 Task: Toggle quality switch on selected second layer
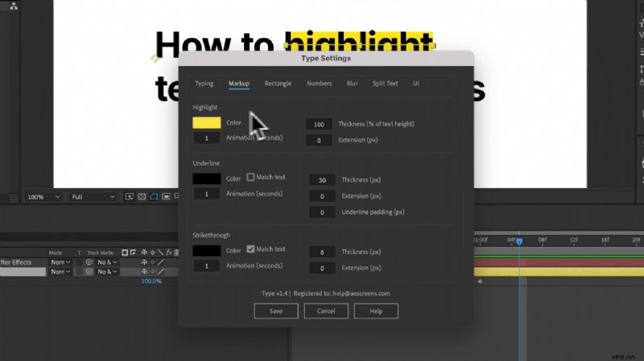coord(161,271)
